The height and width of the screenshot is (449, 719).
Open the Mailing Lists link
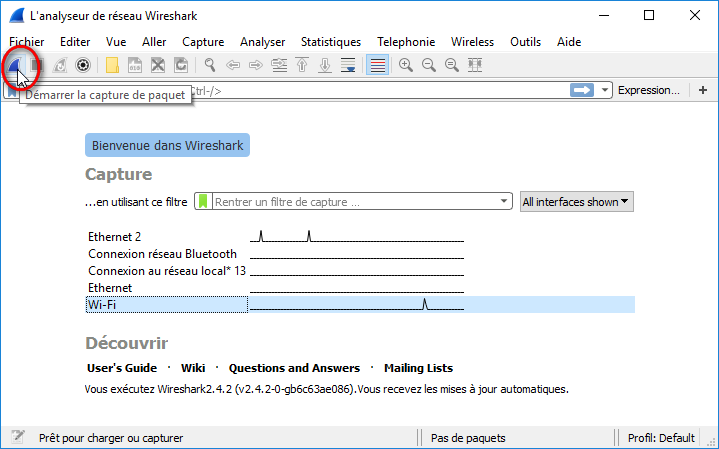coord(419,368)
